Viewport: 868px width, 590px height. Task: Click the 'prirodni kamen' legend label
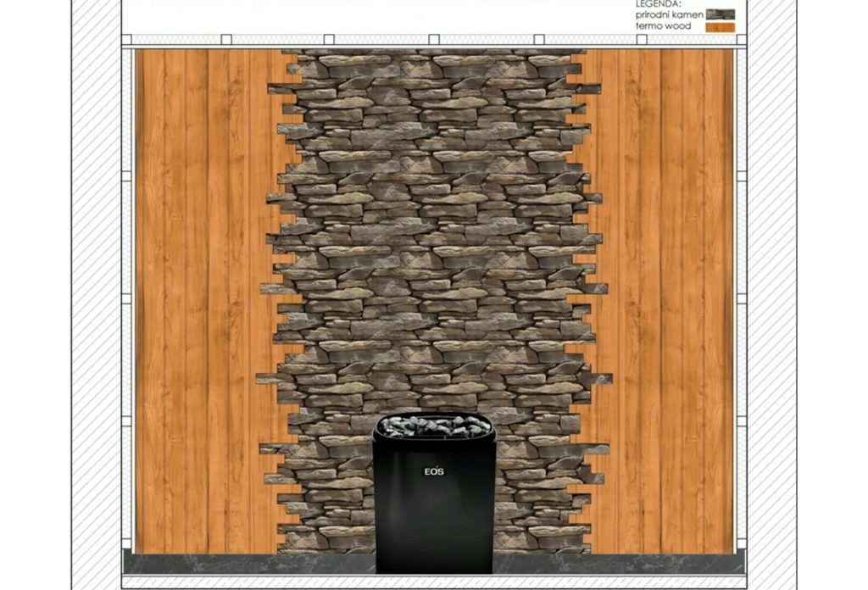tap(670, 15)
